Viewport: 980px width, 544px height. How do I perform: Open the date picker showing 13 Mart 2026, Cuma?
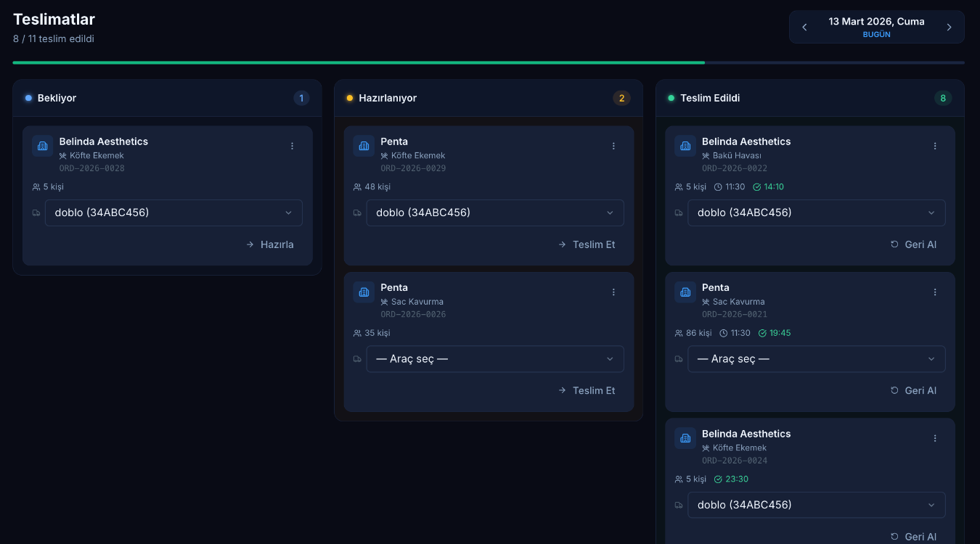coord(876,27)
